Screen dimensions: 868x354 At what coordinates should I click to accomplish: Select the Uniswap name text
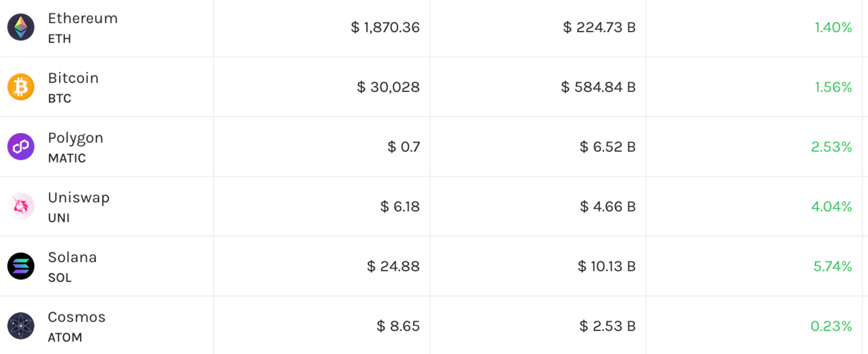click(x=79, y=198)
